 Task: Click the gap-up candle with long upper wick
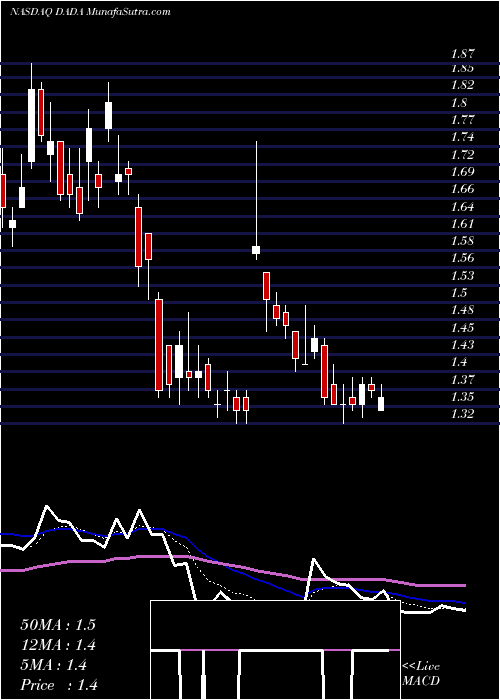tap(256, 200)
